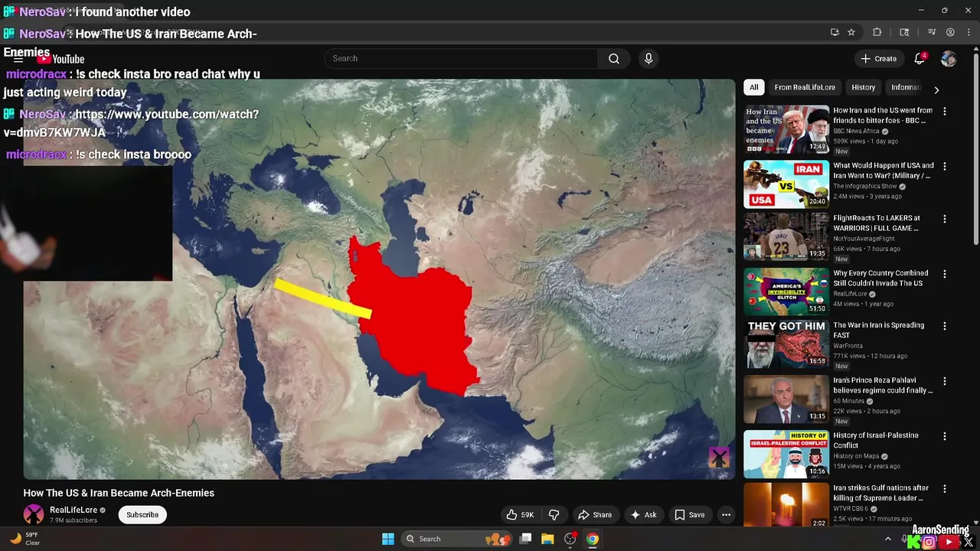Open Chrome three-dot menu
Image resolution: width=980 pixels, height=551 pixels.
(968, 32)
